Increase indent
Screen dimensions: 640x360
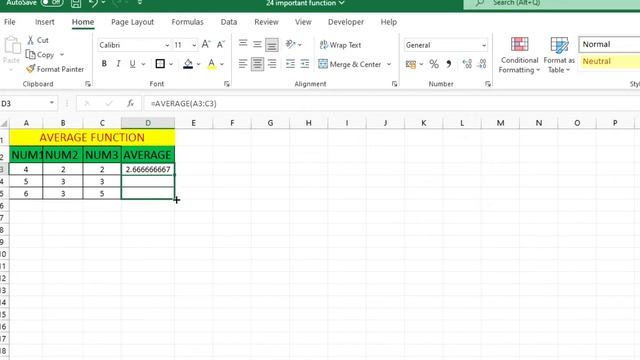[305, 64]
